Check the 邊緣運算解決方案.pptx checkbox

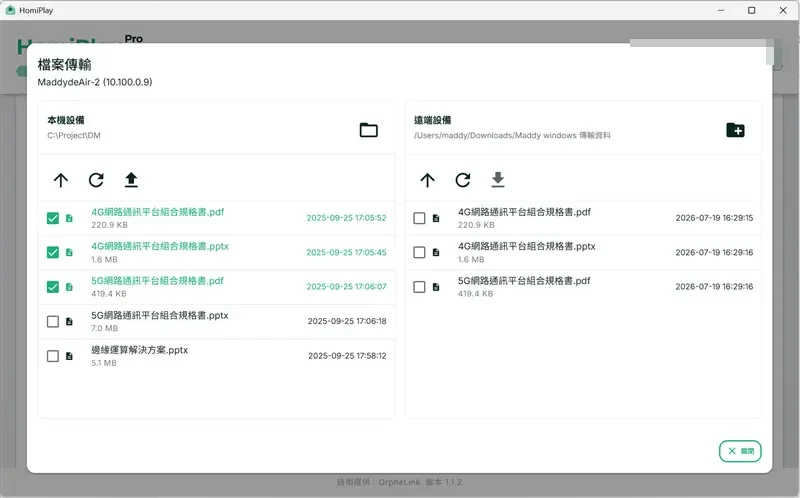point(53,356)
